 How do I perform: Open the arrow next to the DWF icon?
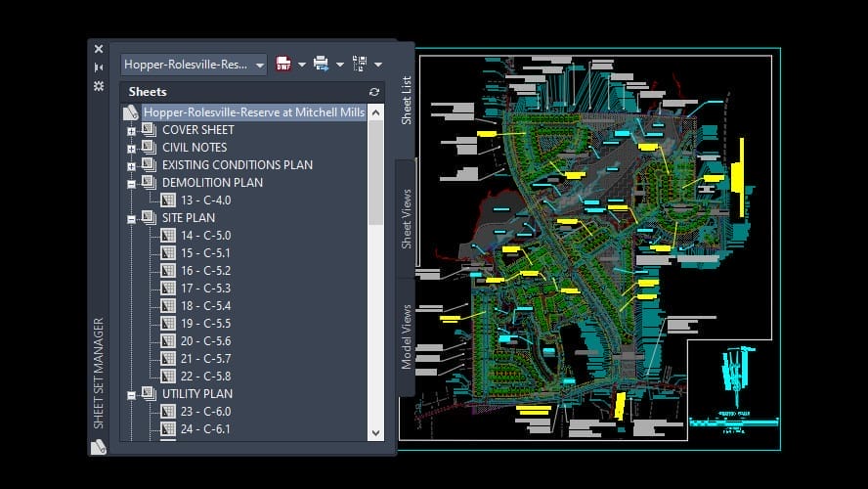coord(302,65)
